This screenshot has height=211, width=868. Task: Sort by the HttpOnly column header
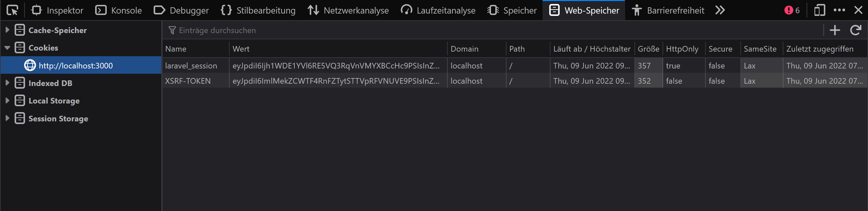pyautogui.click(x=684, y=49)
